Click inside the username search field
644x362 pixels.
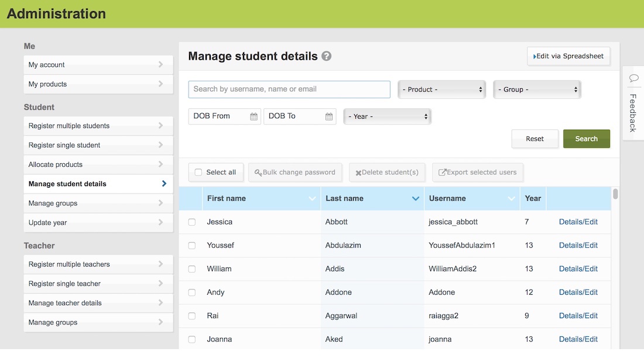pyautogui.click(x=289, y=89)
